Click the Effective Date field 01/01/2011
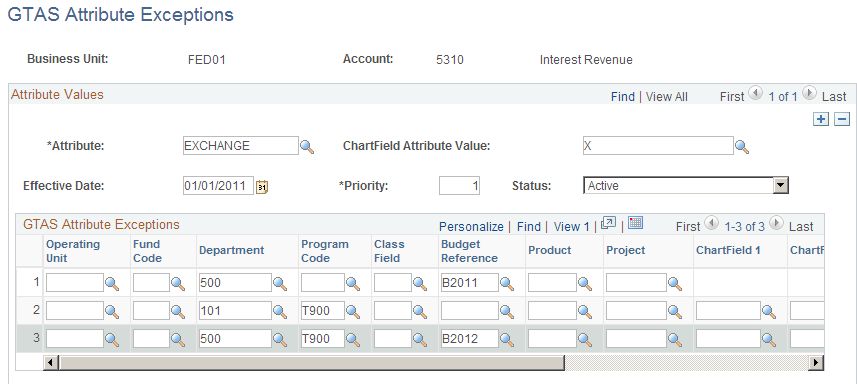The height and width of the screenshot is (384, 857). click(x=219, y=186)
